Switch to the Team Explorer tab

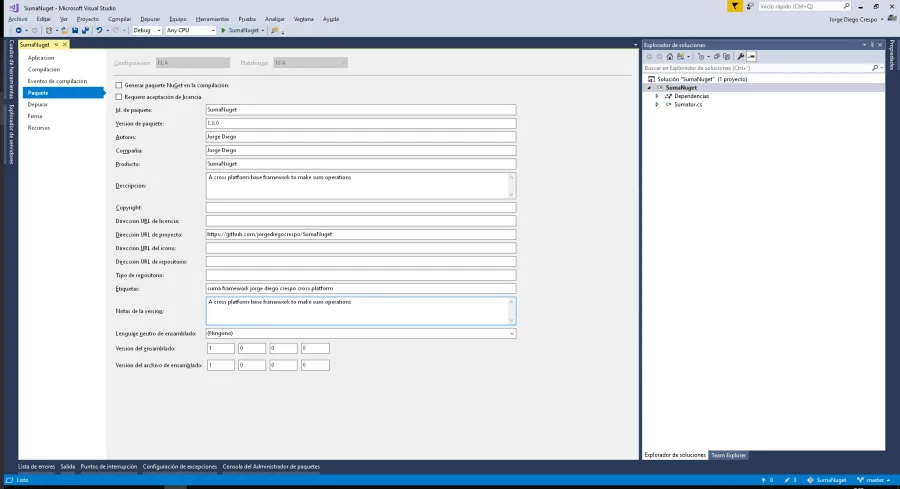pyautogui.click(x=728, y=455)
